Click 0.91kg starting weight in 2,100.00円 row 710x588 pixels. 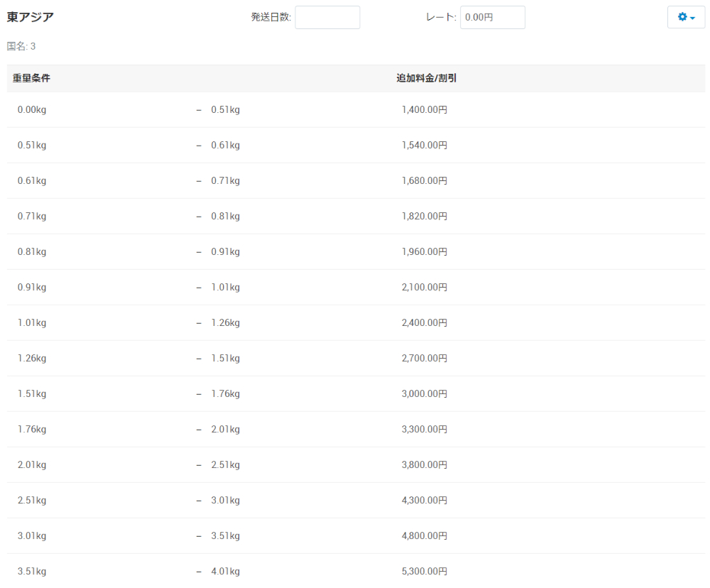point(32,287)
